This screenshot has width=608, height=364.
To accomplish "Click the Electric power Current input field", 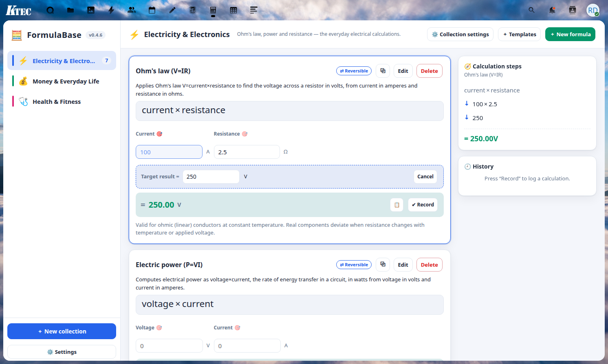I will pyautogui.click(x=247, y=346).
